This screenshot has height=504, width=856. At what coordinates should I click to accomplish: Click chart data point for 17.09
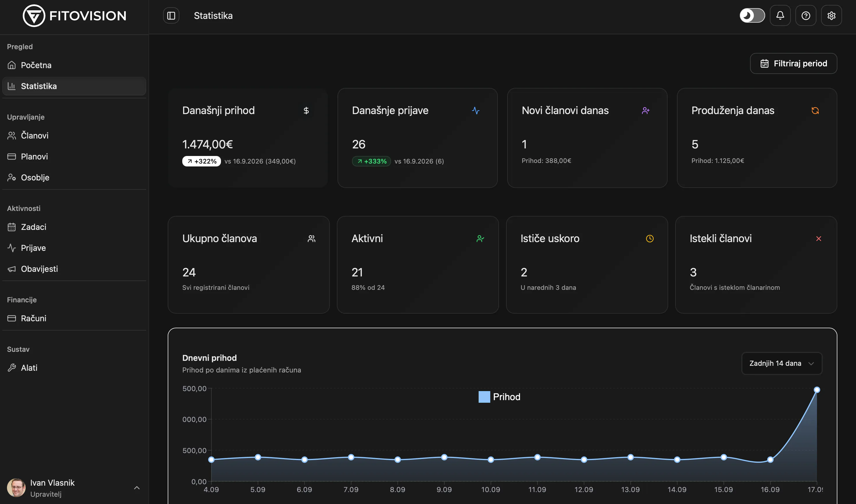tap(817, 390)
